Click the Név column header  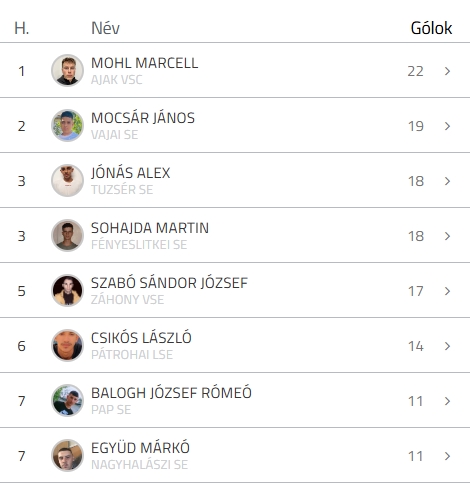105,28
